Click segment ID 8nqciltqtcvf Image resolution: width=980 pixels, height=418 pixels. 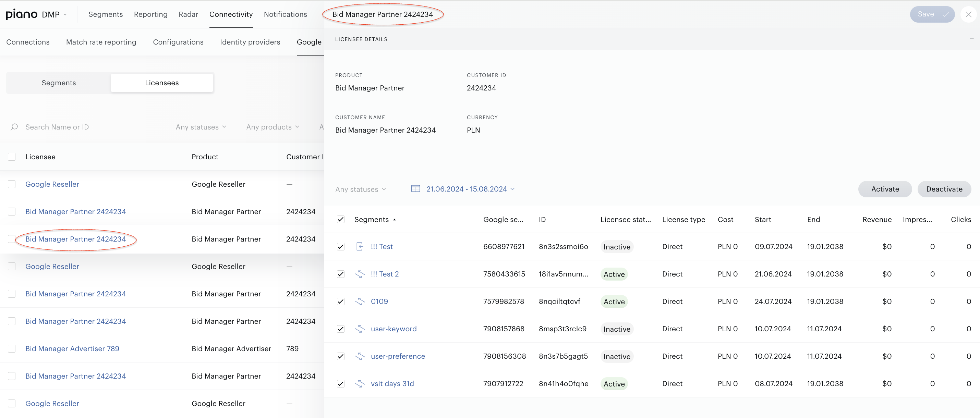pos(559,301)
